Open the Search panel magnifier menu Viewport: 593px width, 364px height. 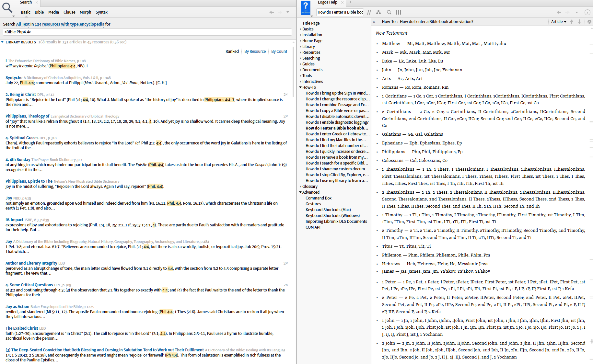7,8
